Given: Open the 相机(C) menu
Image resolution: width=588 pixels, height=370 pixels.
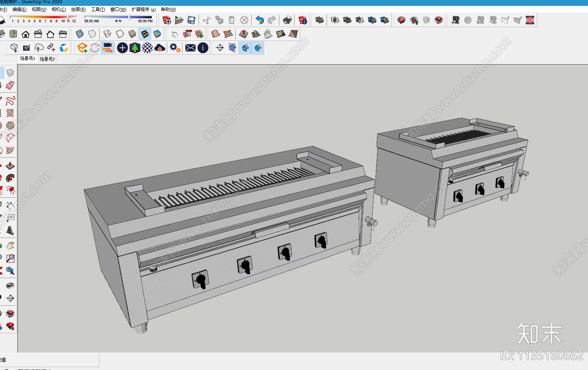Looking at the screenshot, I should tap(58, 9).
